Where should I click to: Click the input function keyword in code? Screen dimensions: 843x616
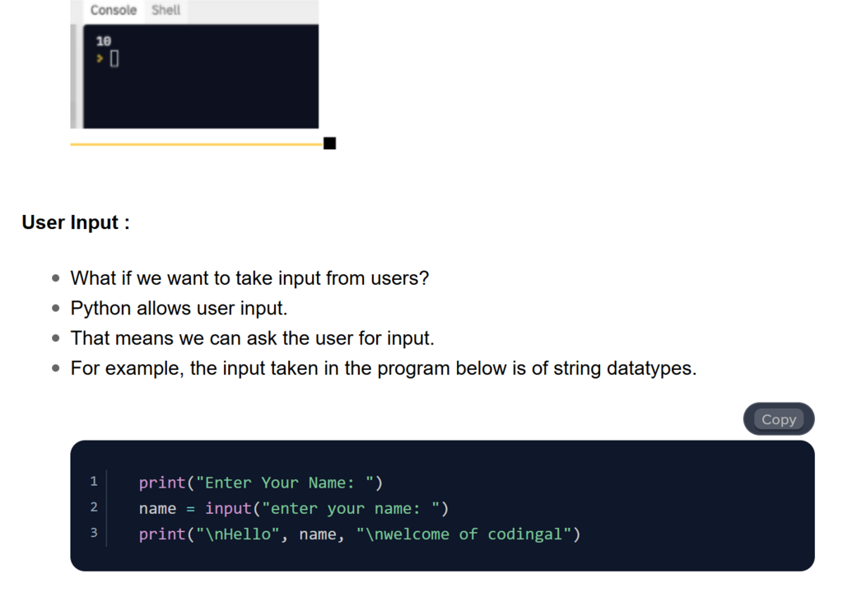coord(227,508)
